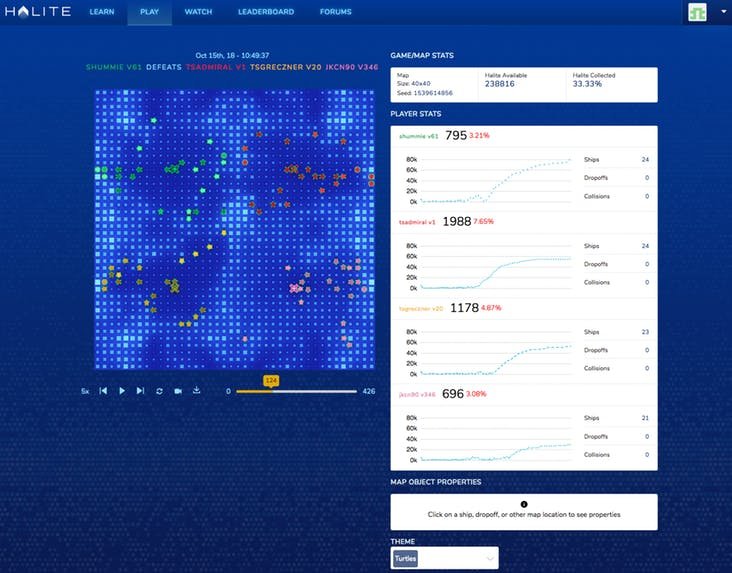
Task: Download the replay file
Action: tap(197, 390)
